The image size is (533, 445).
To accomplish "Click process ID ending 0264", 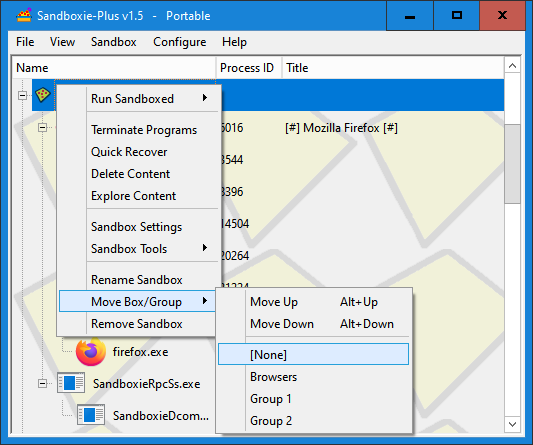I will click(235, 256).
